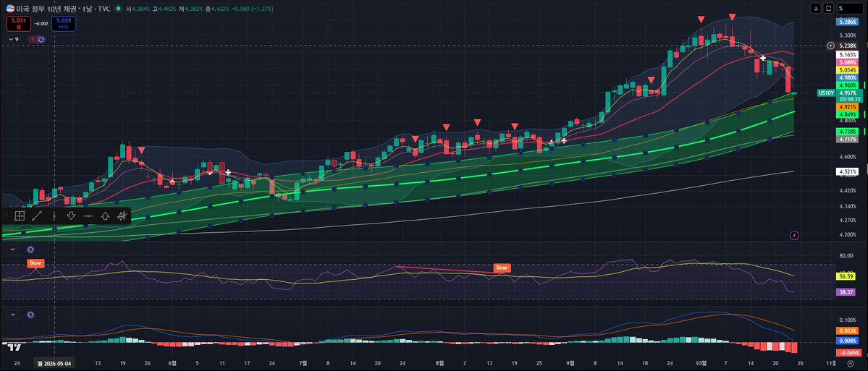Click the TradingView logo

(15, 348)
